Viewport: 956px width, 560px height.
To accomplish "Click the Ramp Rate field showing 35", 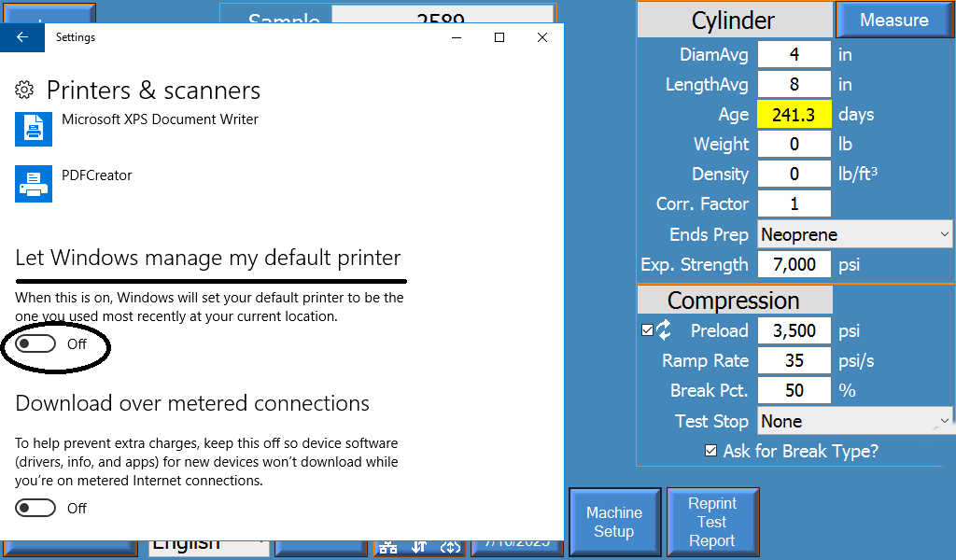I will click(x=794, y=361).
